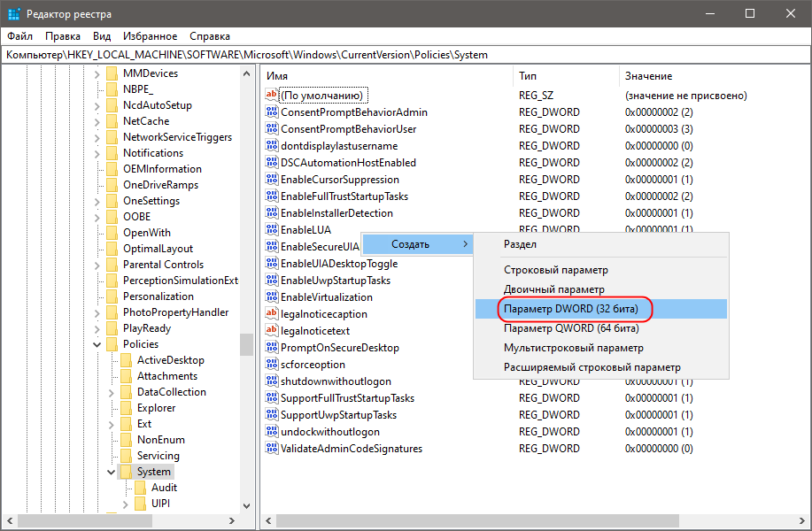
Task: Select the Servicing tree item
Action: (158, 456)
